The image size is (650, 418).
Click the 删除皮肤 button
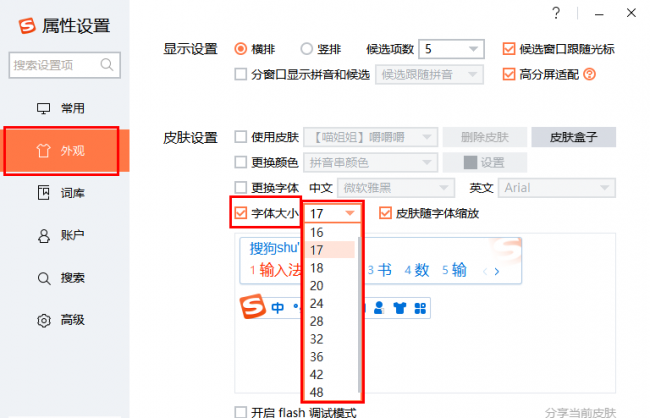pyautogui.click(x=485, y=137)
